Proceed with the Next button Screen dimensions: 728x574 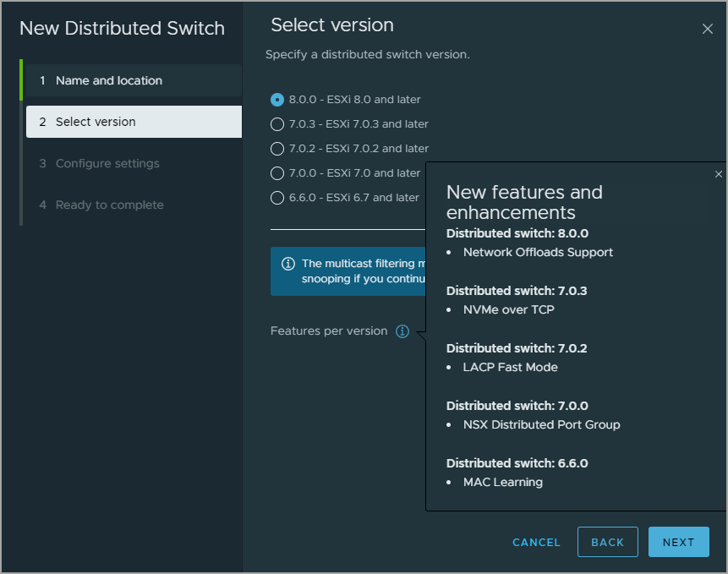(678, 542)
